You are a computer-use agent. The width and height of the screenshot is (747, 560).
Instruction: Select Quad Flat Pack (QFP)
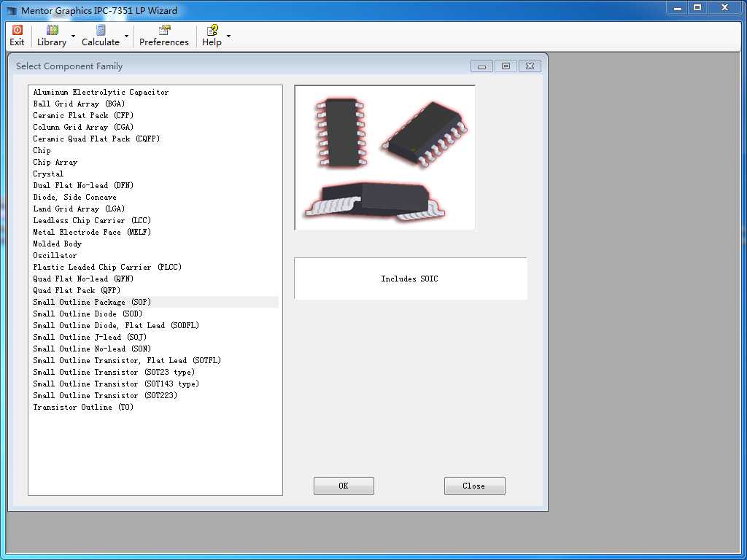coord(153,290)
